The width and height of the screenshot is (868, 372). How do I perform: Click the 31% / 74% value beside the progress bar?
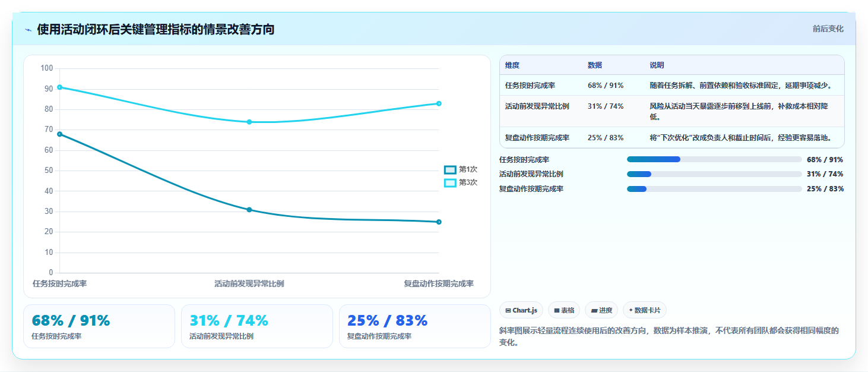coord(825,174)
